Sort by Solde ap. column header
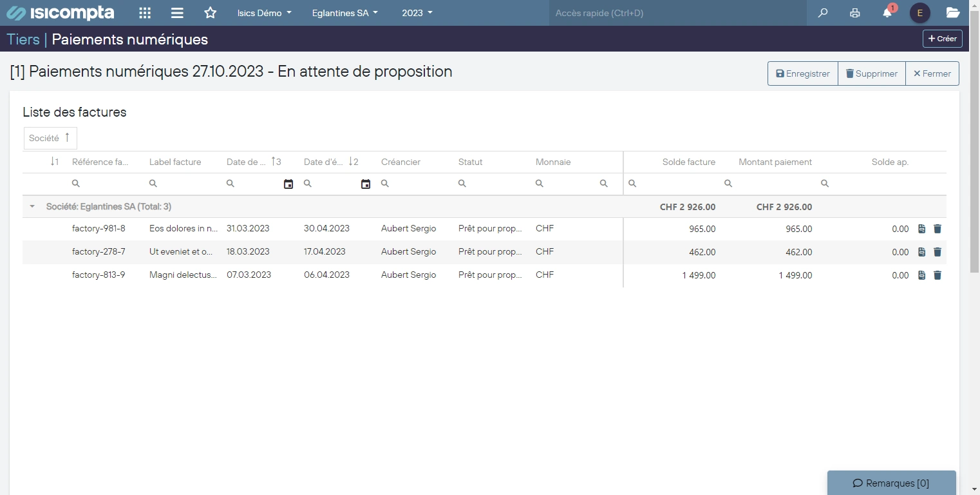 [890, 162]
